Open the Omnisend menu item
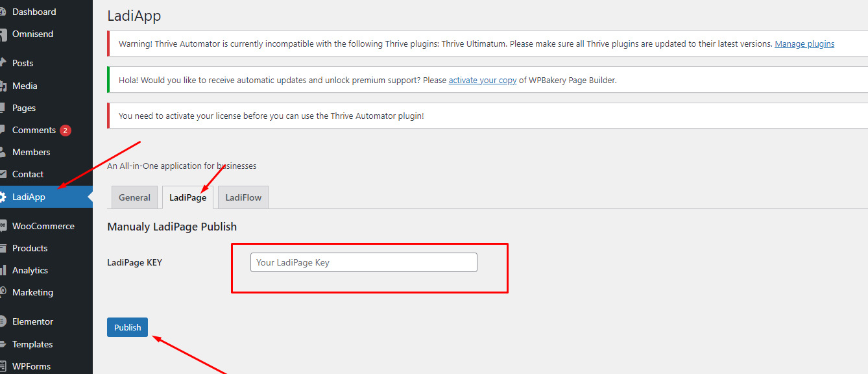868x374 pixels. (32, 34)
